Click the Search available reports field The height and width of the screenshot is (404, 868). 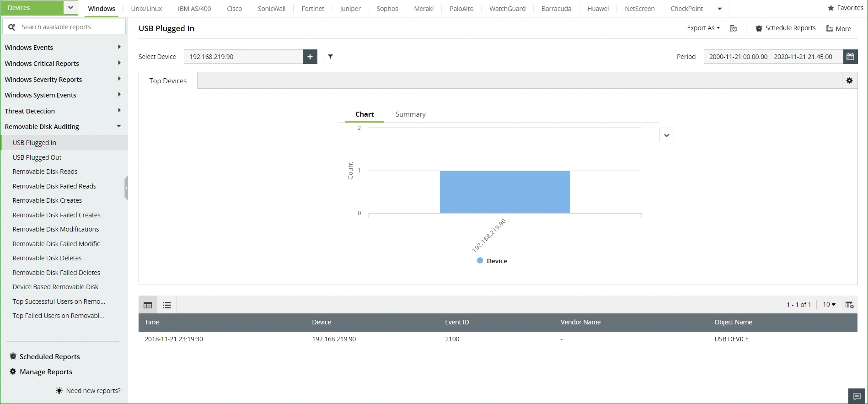tap(64, 27)
